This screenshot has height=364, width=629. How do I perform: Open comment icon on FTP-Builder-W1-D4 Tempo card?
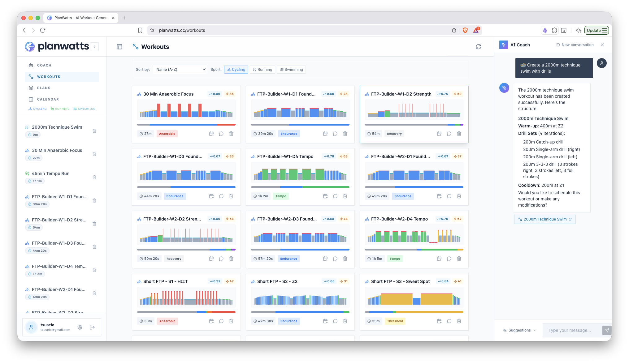coord(335,196)
